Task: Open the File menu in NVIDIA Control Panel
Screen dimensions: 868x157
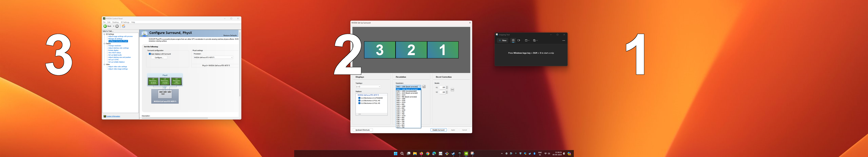Action: coord(104,22)
